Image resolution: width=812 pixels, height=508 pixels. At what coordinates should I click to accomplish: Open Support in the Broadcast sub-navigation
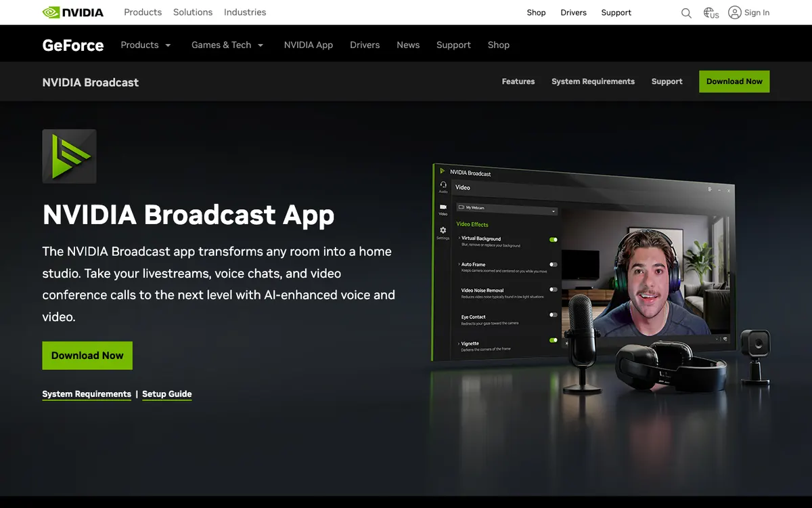click(667, 81)
